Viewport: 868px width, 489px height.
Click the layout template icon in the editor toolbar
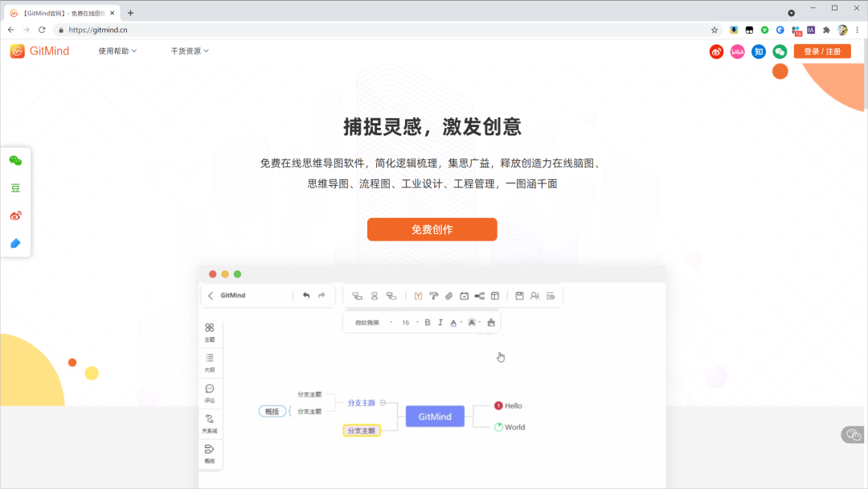coord(495,296)
